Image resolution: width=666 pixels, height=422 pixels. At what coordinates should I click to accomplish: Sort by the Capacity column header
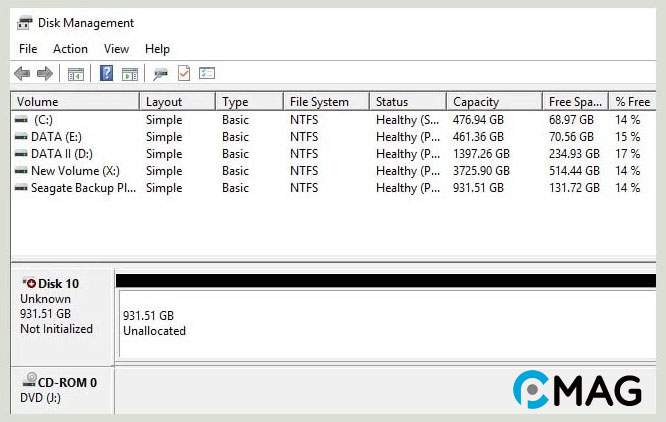[493, 101]
